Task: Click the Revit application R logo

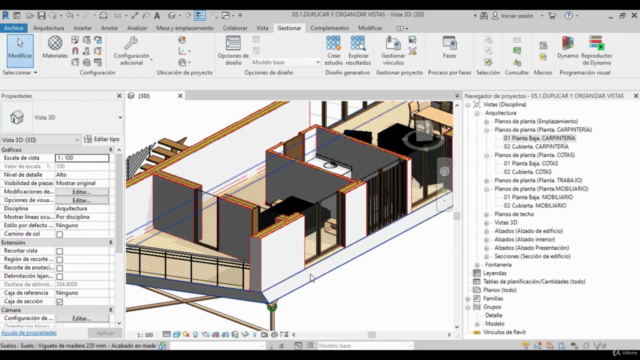Action: (6, 16)
